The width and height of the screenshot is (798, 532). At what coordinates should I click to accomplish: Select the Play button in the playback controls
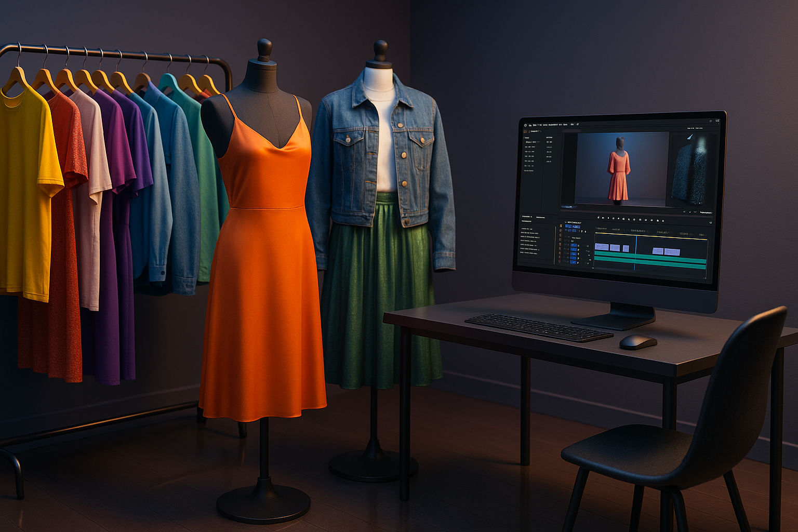tap(624, 218)
